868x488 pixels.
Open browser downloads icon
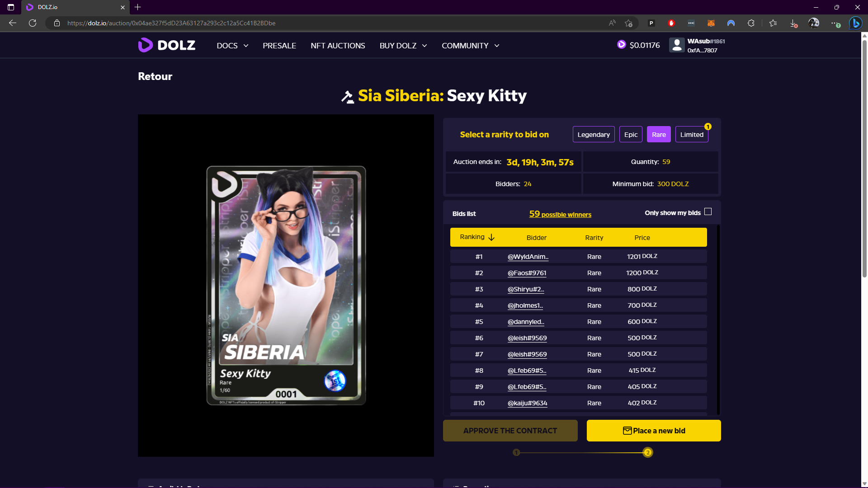pos(793,23)
